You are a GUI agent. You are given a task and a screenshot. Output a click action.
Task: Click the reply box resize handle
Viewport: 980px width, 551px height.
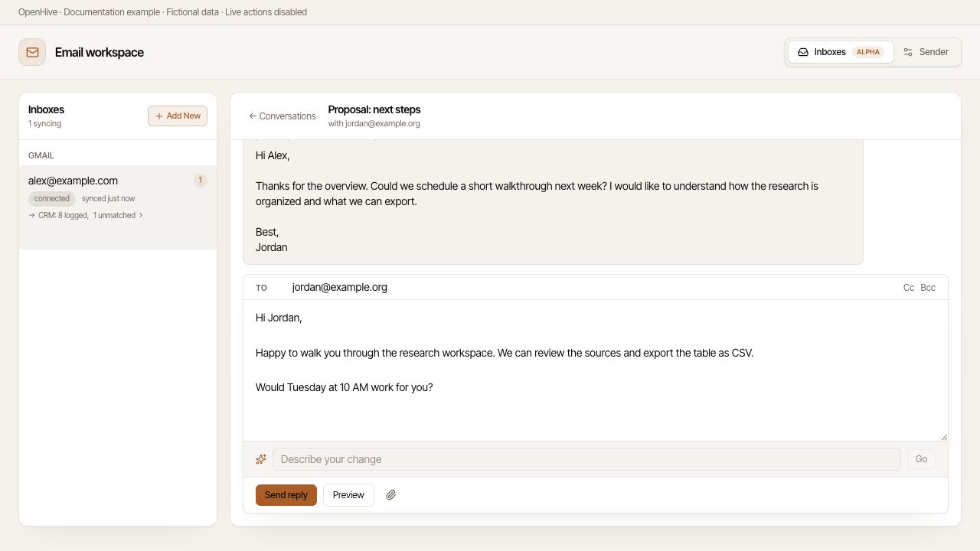(943, 436)
